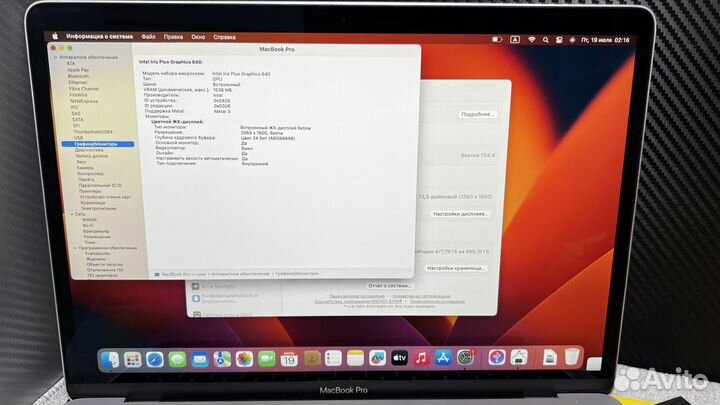Select USB in the hardware list
This screenshot has width=720, height=405.
click(x=79, y=138)
